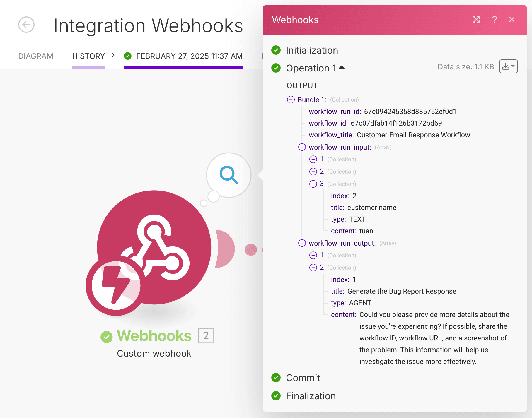Click the Customer Email Response Workflow title value

pyautogui.click(x=413, y=135)
